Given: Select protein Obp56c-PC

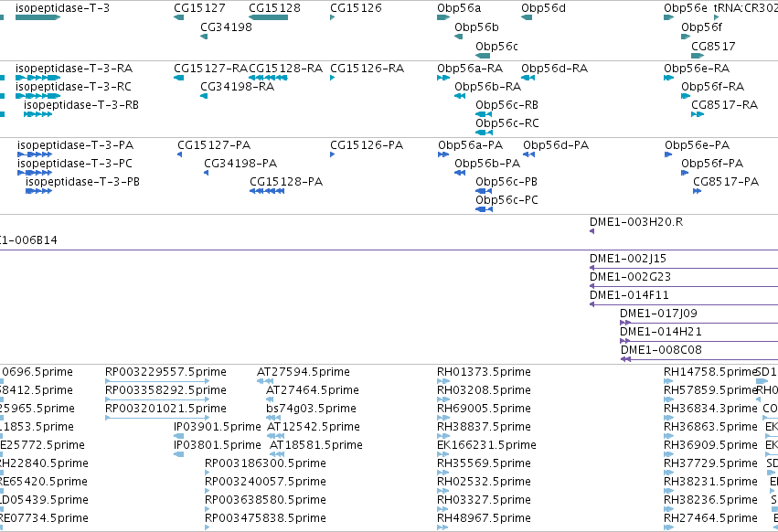Looking at the screenshot, I should [506, 200].
